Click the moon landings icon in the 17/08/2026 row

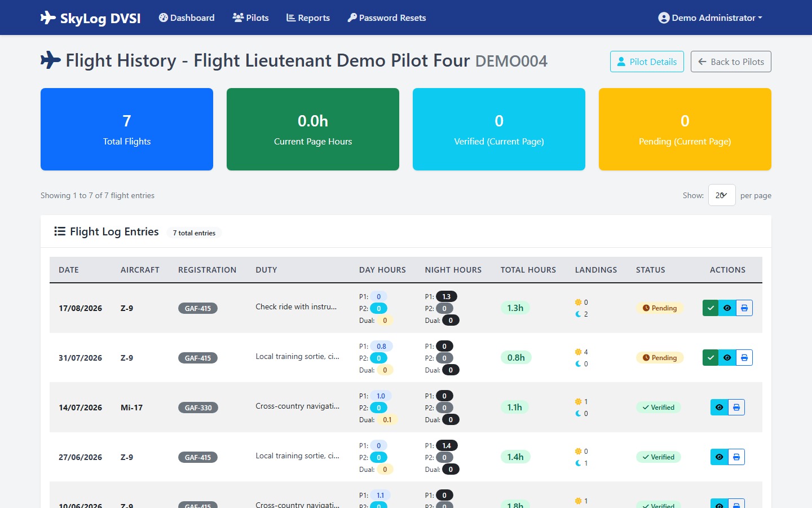point(578,314)
